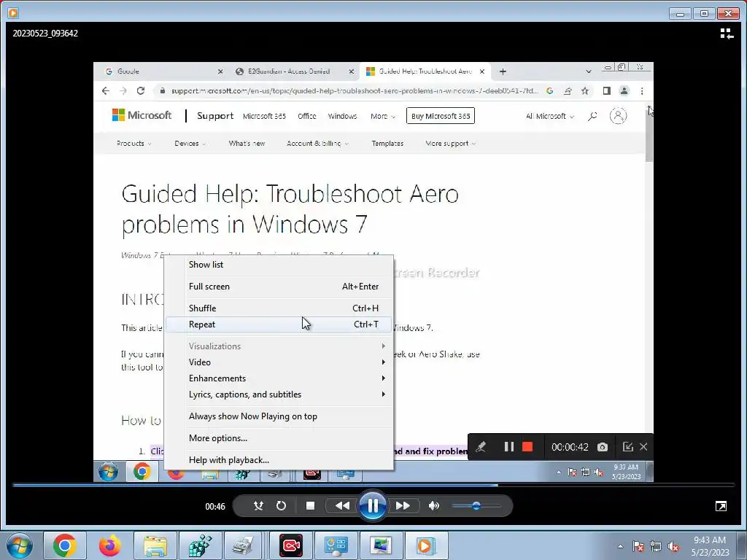Toggle Shuffle in the context menu
Screen dimensions: 747x560
tap(279, 308)
